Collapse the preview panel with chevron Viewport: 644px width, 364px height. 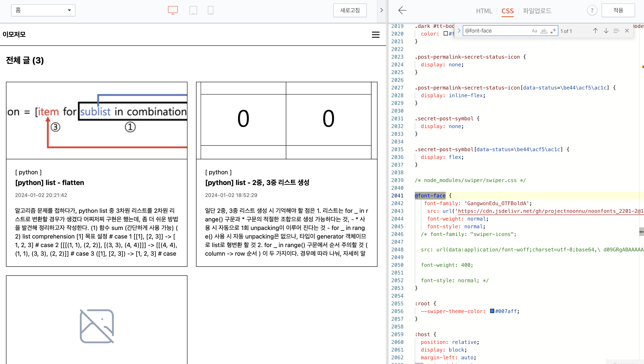pos(381,10)
